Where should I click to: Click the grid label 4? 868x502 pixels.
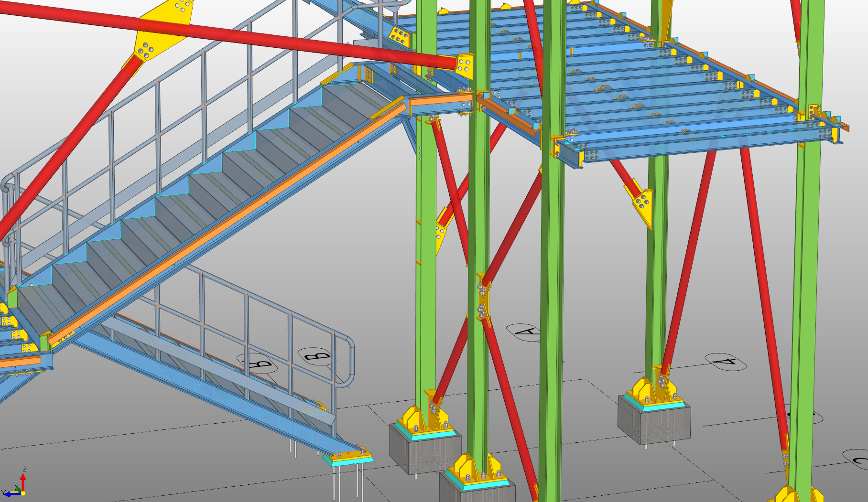point(726,362)
